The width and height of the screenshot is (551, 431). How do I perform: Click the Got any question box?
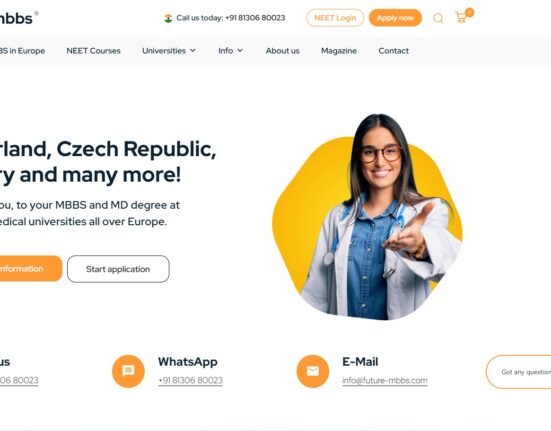pos(519,372)
